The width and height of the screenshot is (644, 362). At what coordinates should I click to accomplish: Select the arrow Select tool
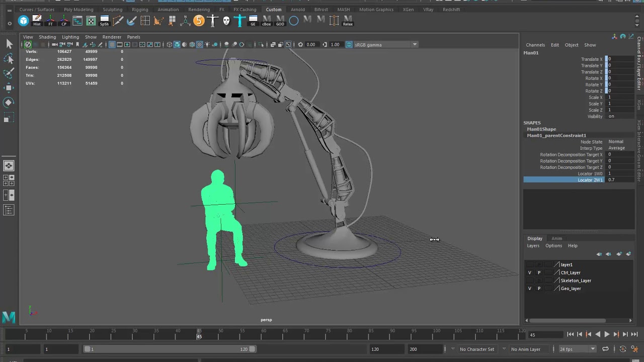tap(9, 44)
